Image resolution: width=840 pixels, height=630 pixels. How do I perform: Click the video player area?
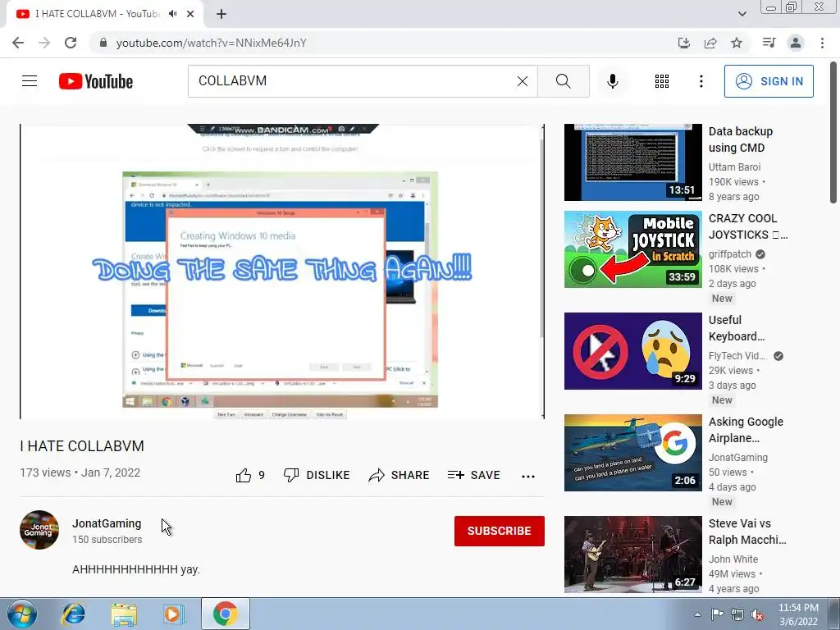coord(282,271)
